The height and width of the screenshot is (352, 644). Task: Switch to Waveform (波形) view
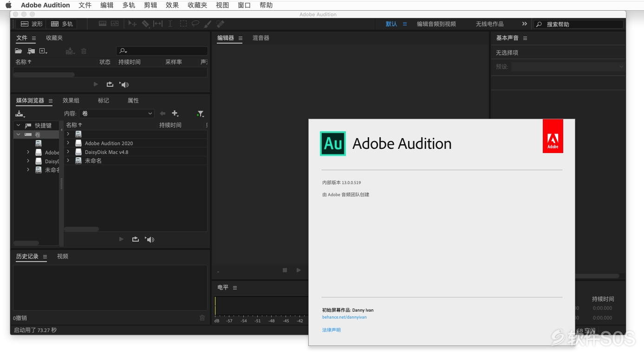32,24
